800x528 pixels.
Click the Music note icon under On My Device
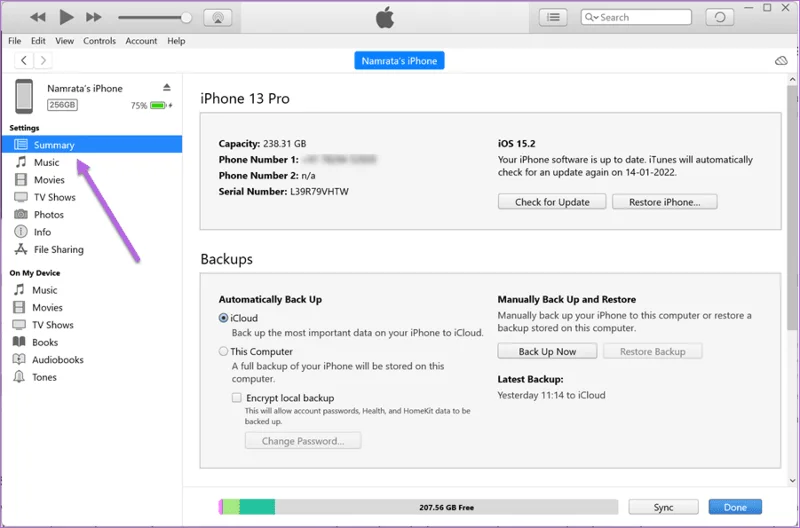pos(19,290)
